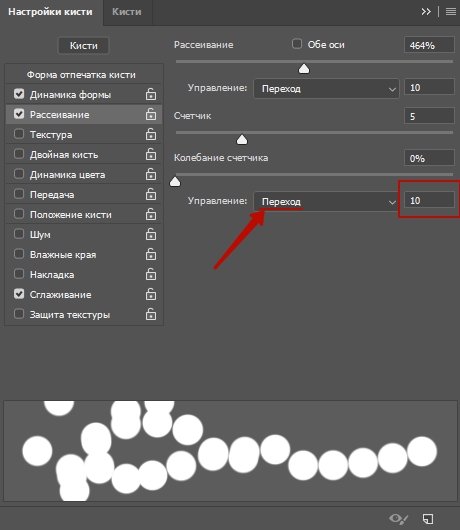Click lock icon next to Динамика формы
The width and height of the screenshot is (460, 530).
pyautogui.click(x=151, y=94)
